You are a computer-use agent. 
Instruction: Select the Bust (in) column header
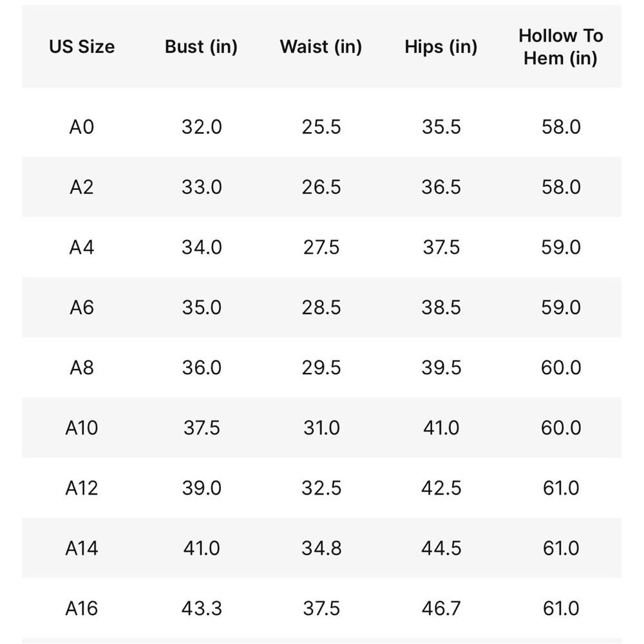[201, 46]
